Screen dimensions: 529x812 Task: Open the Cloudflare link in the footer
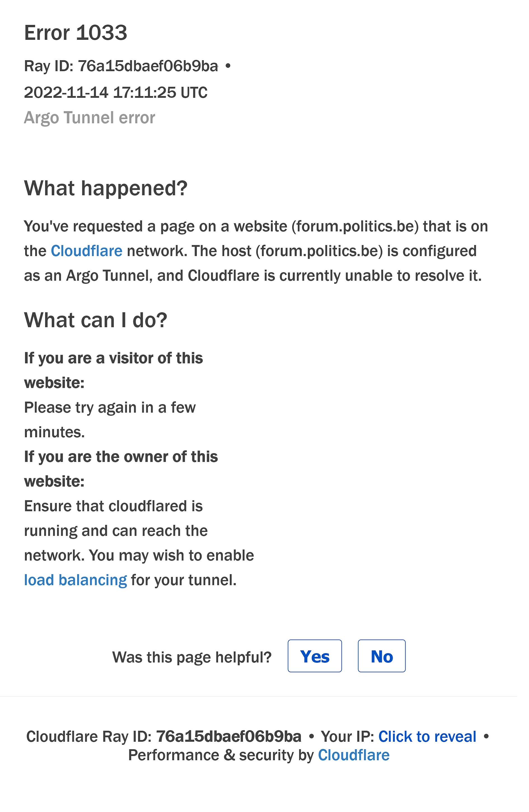(x=353, y=755)
